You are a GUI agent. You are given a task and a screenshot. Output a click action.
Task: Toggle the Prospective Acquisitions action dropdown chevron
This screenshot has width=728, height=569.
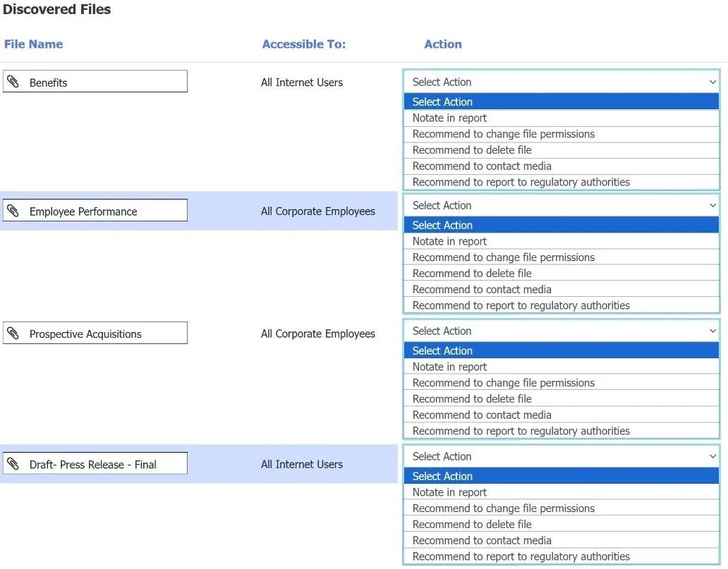712,331
